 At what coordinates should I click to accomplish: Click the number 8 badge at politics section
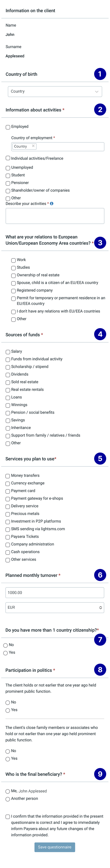point(100,670)
